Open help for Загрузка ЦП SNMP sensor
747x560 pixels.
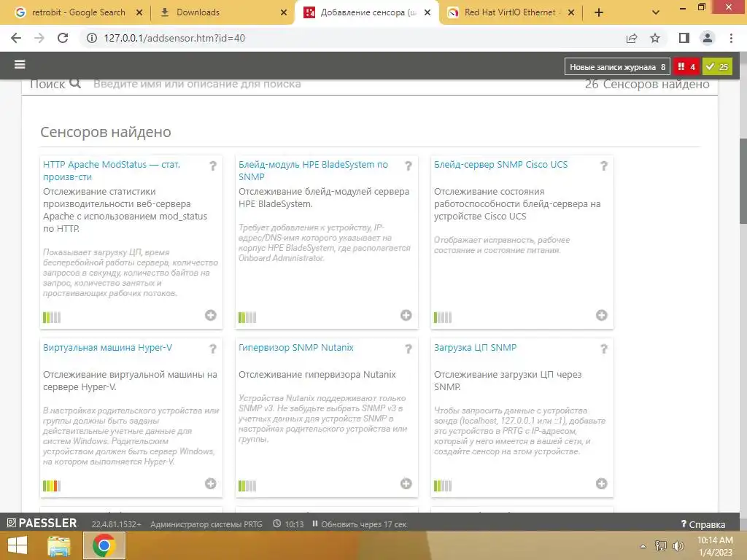[603, 349]
